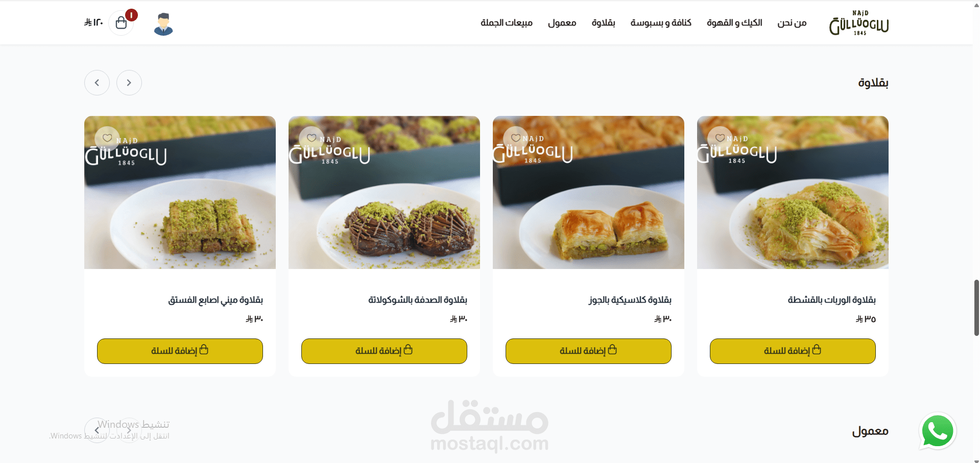
Task: Click the Najd Güllüoğlu logo in header
Action: pyautogui.click(x=859, y=23)
